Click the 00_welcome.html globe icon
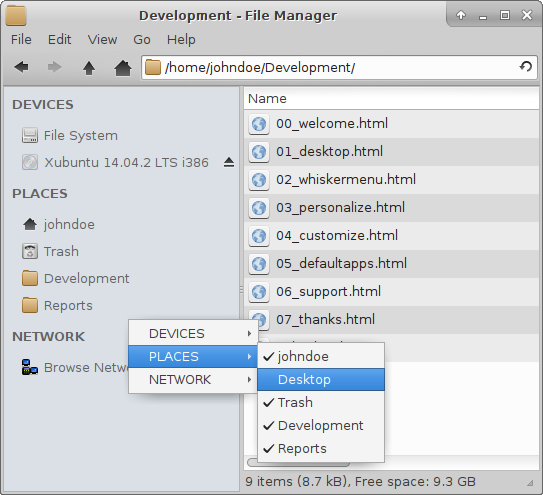The height and width of the screenshot is (495, 543). [x=259, y=124]
